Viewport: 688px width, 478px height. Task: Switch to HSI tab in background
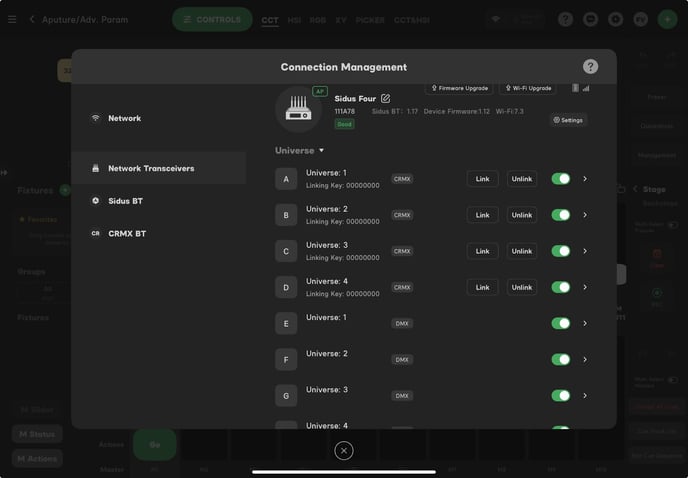(294, 20)
